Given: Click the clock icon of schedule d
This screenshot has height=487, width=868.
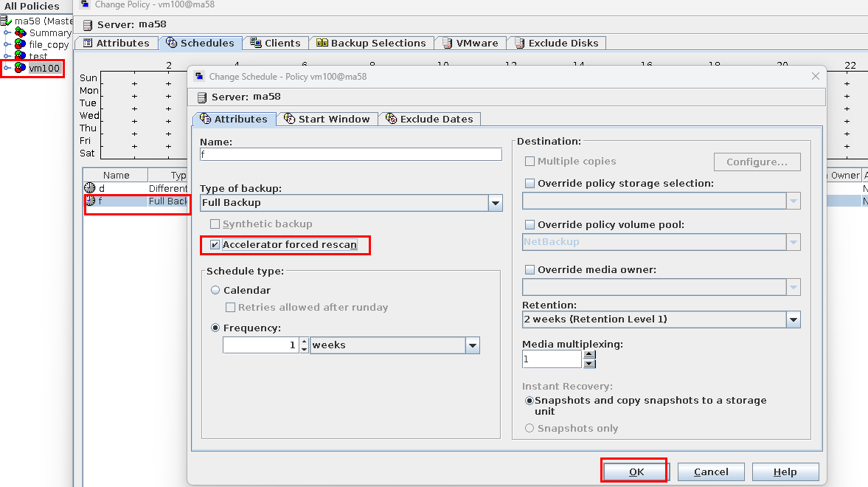Looking at the screenshot, I should click(x=90, y=188).
